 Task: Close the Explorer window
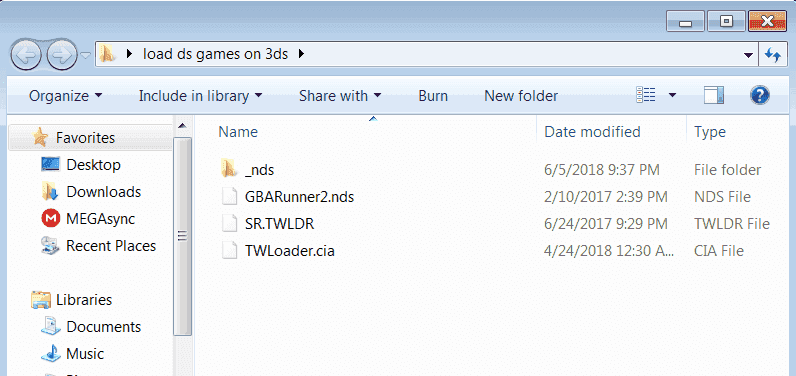[768, 22]
